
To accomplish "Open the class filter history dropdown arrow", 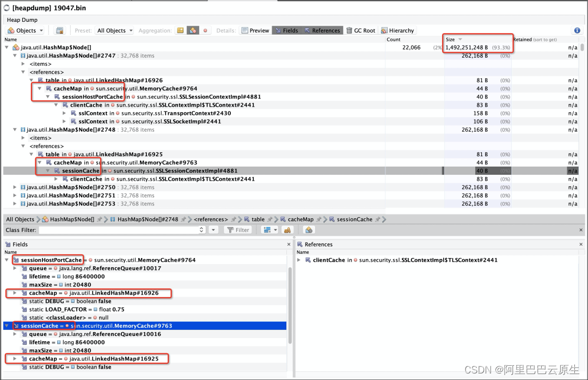I will click(213, 230).
